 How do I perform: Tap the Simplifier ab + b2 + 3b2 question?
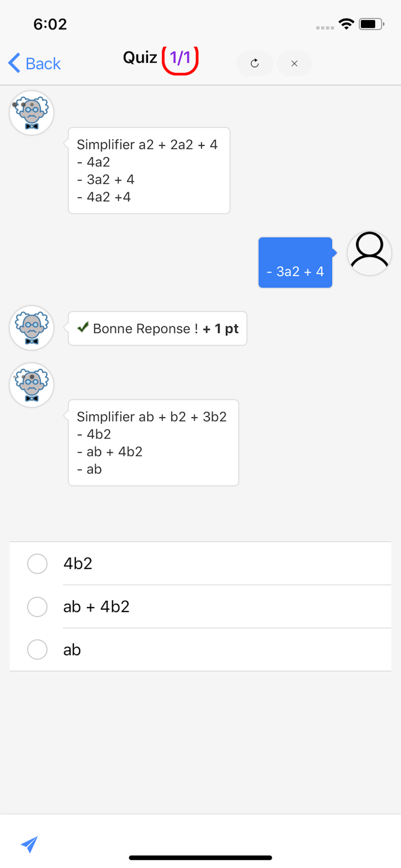click(x=153, y=443)
